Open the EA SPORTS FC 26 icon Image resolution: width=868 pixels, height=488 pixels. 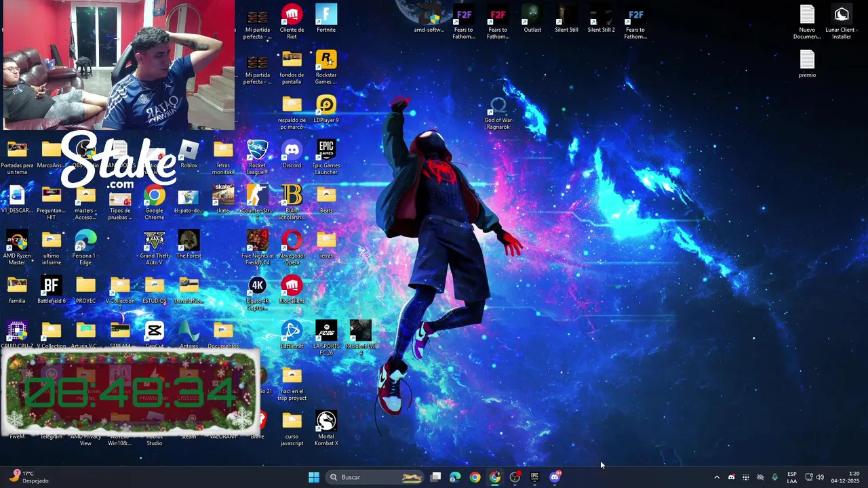pyautogui.click(x=326, y=338)
